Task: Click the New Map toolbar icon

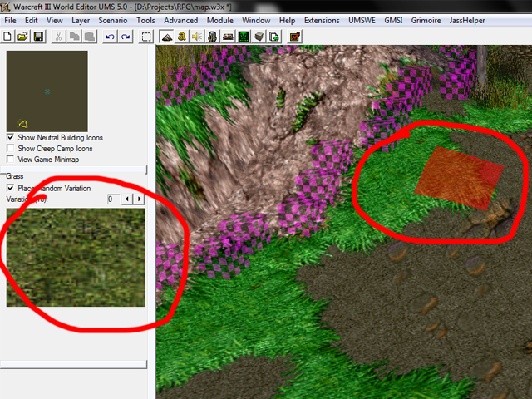Action: coord(7,37)
